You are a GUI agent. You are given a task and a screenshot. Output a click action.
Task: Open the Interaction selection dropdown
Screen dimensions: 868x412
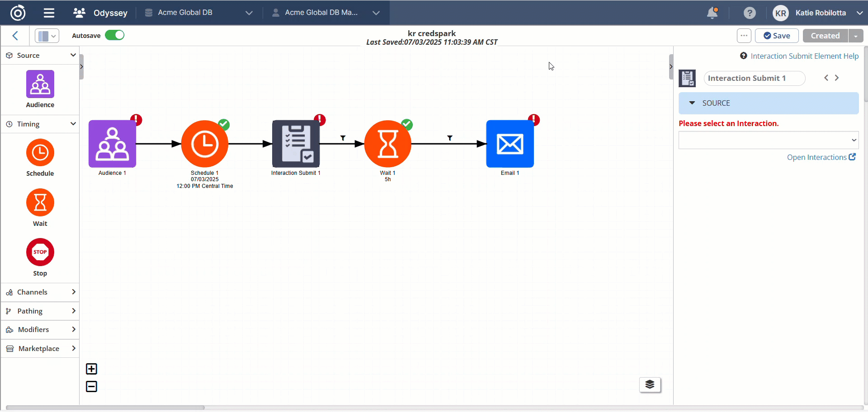point(768,140)
